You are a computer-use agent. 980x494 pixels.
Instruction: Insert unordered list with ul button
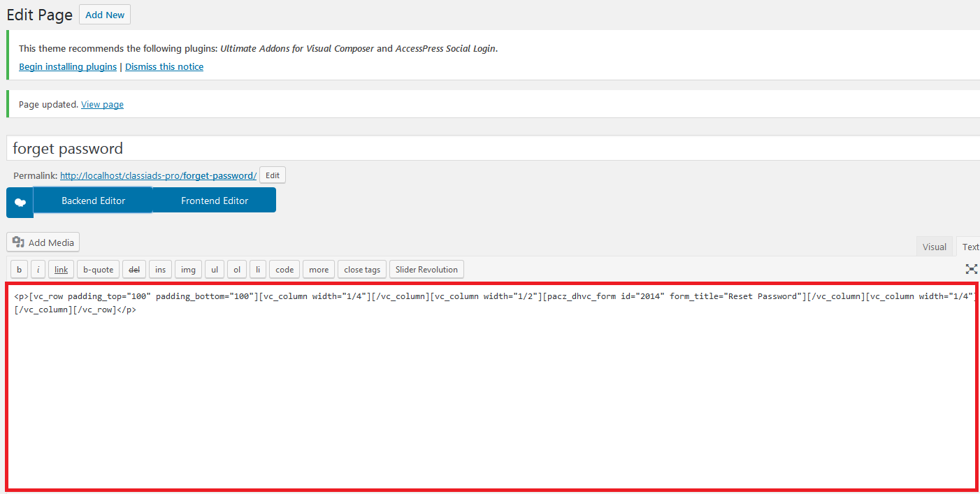pyautogui.click(x=215, y=270)
